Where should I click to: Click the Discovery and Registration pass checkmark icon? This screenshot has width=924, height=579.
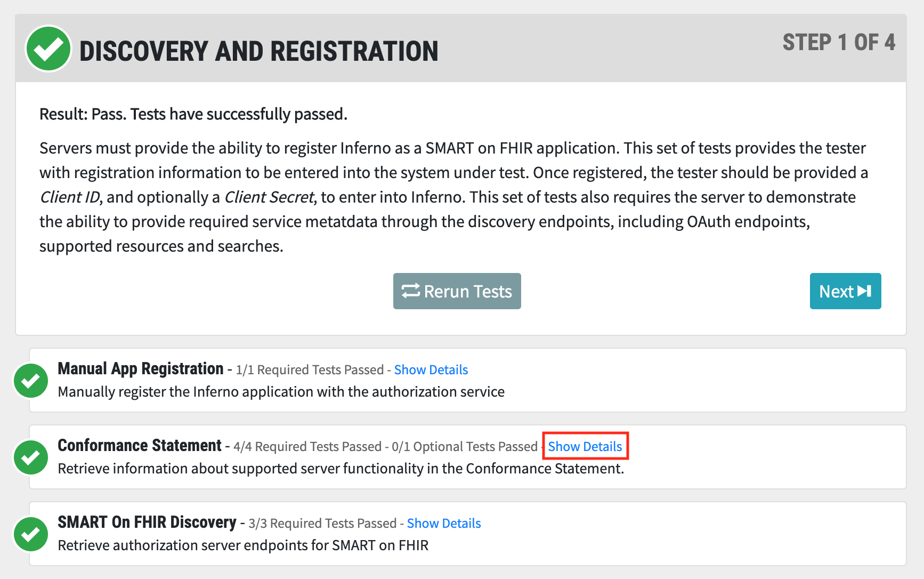coord(48,49)
